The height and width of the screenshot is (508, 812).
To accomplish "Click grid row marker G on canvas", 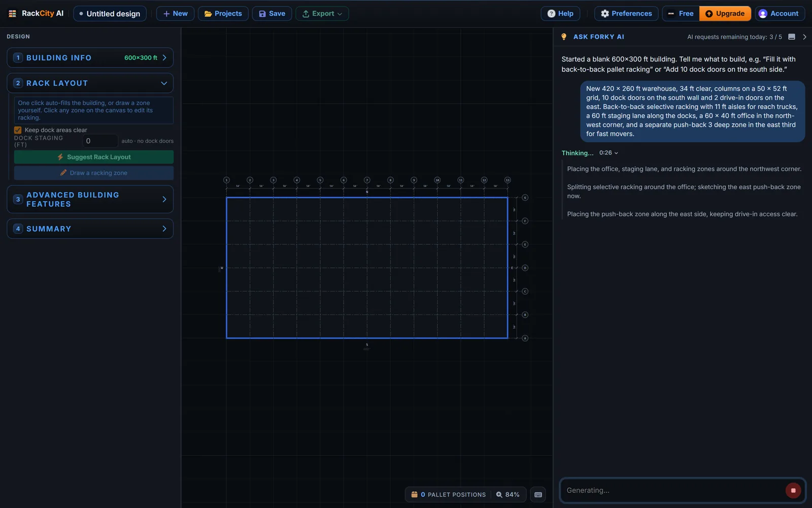I will coord(525,198).
